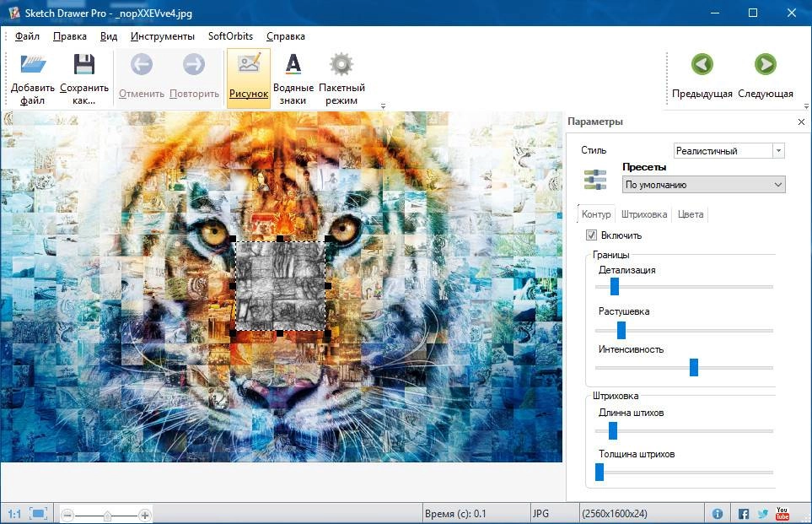Click the Интенсивность slider handle
This screenshot has width=812, height=524.
pos(694,367)
